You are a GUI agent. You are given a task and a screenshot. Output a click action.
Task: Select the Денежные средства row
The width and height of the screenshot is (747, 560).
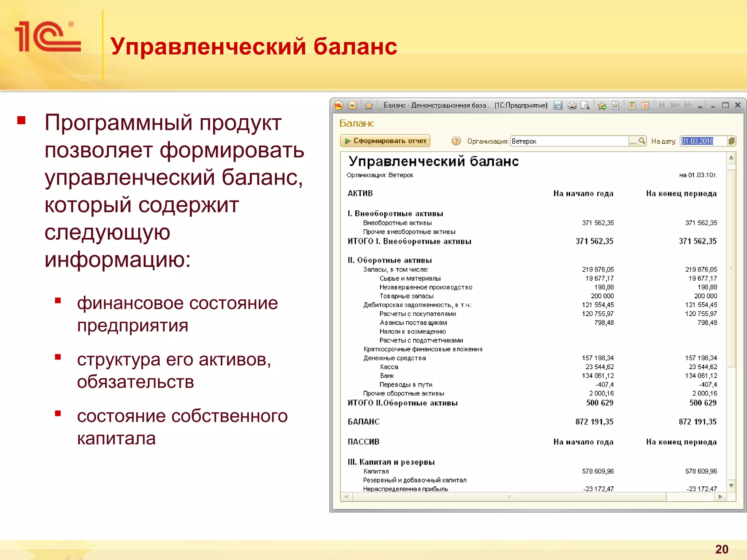click(533, 358)
